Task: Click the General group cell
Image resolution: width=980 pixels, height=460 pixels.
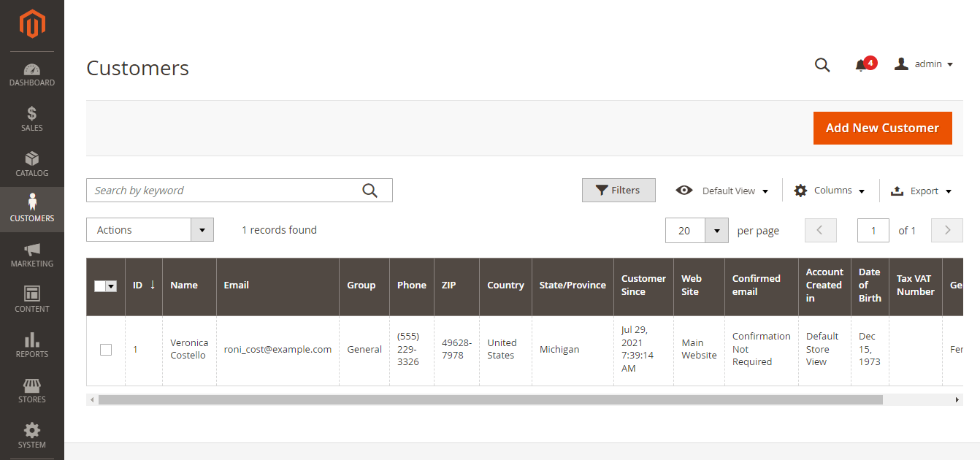Action: pyautogui.click(x=364, y=350)
